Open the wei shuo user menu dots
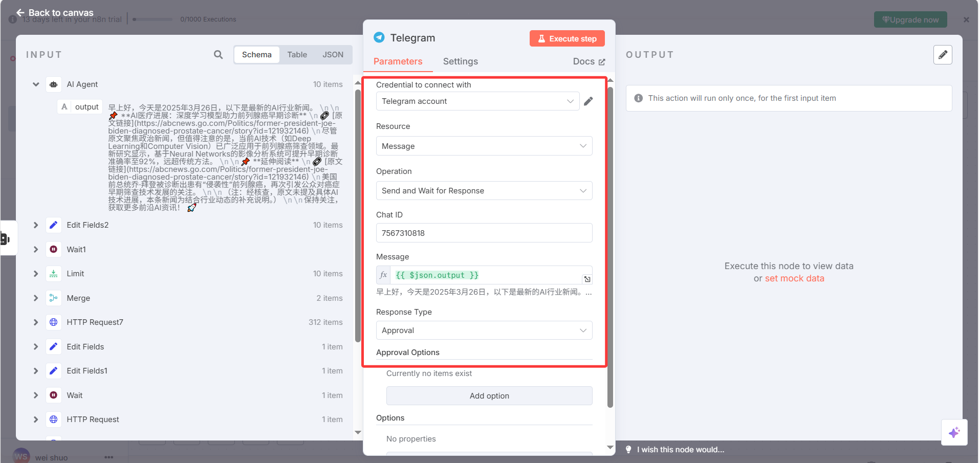The image size is (980, 463). click(108, 457)
